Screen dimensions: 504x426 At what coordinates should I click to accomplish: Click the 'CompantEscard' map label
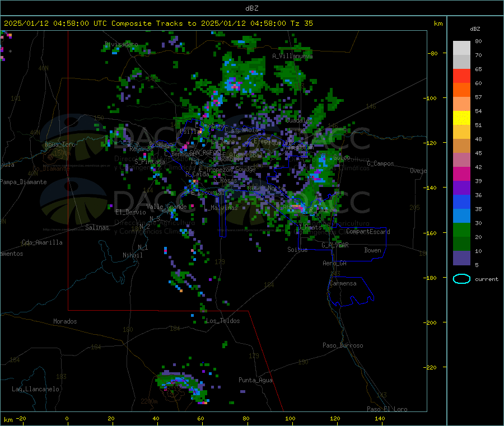(368, 231)
